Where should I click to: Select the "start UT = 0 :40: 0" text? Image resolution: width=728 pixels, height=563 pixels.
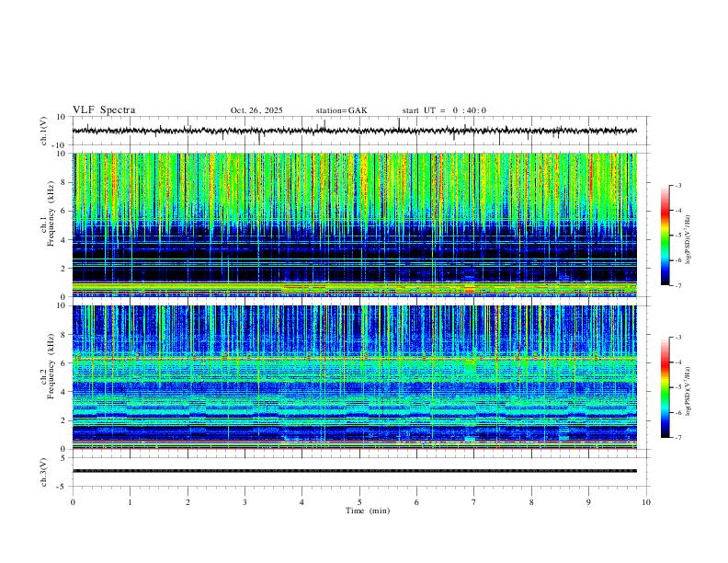click(444, 110)
